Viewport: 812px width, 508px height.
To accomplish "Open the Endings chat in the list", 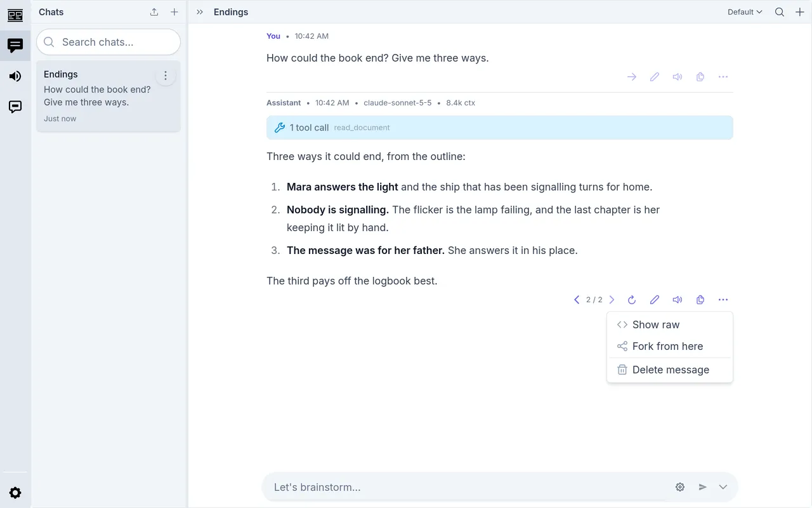I will 108,96.
